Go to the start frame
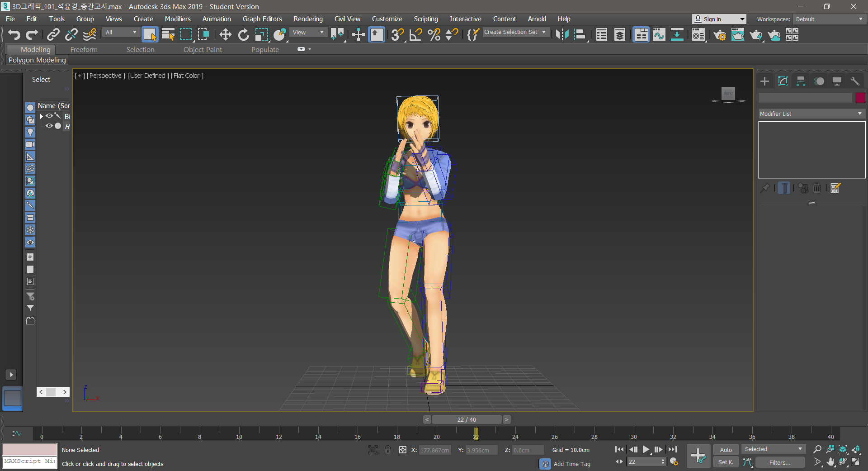The height and width of the screenshot is (471, 868). [619, 449]
